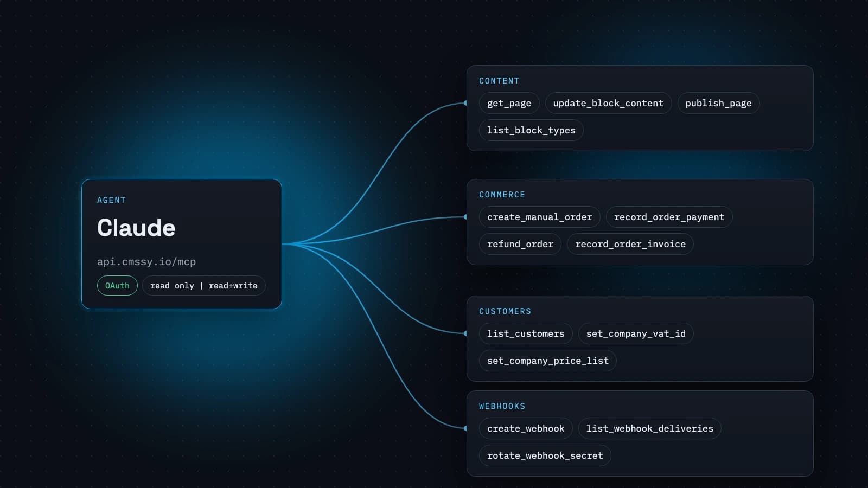
Task: Click the WEBHOOKS section heading
Action: [502, 406]
